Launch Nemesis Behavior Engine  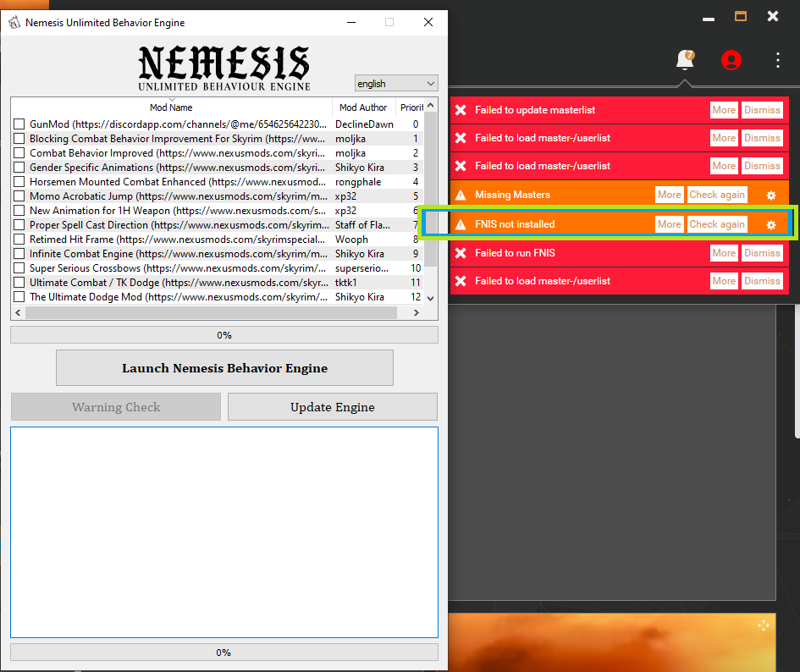pos(224,368)
